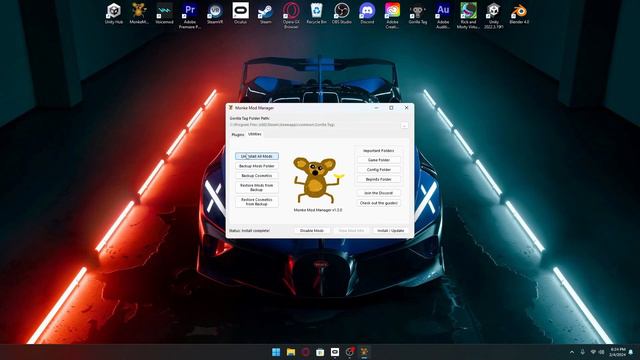The width and height of the screenshot is (640, 360).
Task: Click the Gorilla Tag folder path field
Action: click(x=314, y=125)
